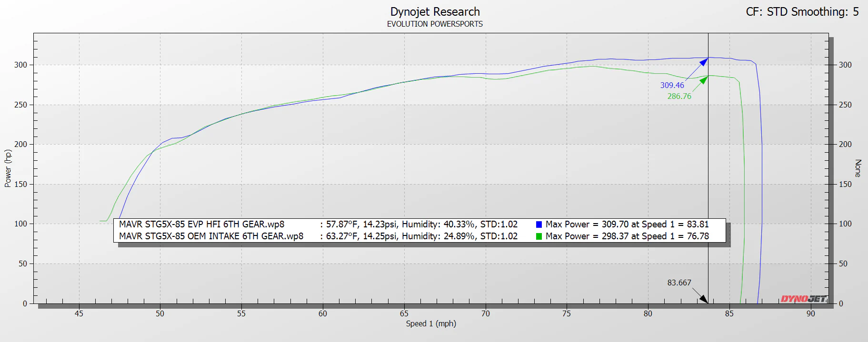Click the Dynojet Research chart title
The width and height of the screenshot is (868, 342).
pos(435,12)
